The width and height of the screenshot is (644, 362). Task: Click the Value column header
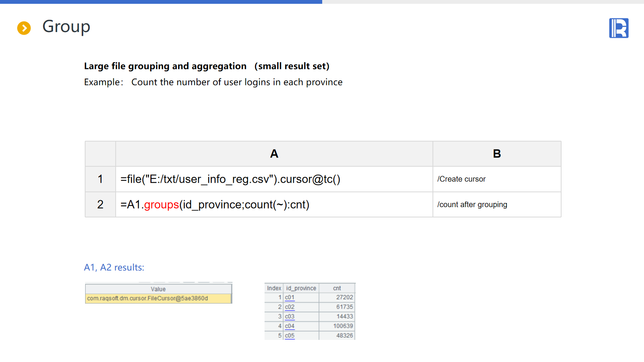tap(158, 289)
